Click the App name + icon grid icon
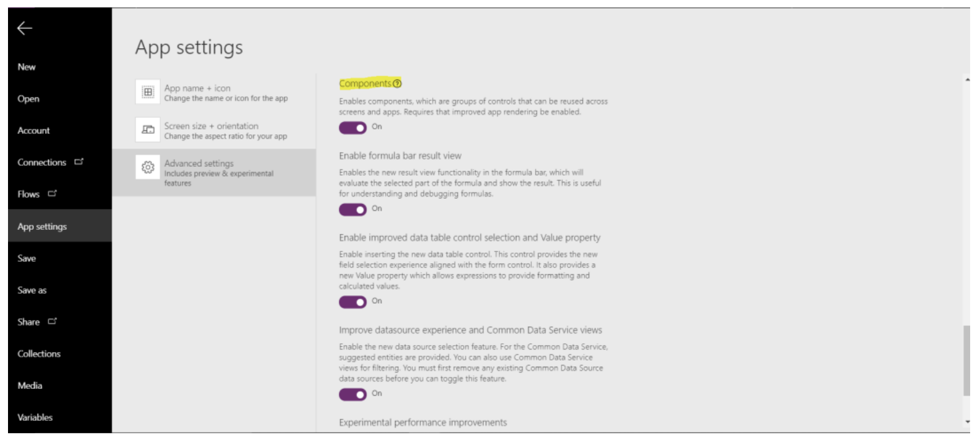 [x=148, y=92]
